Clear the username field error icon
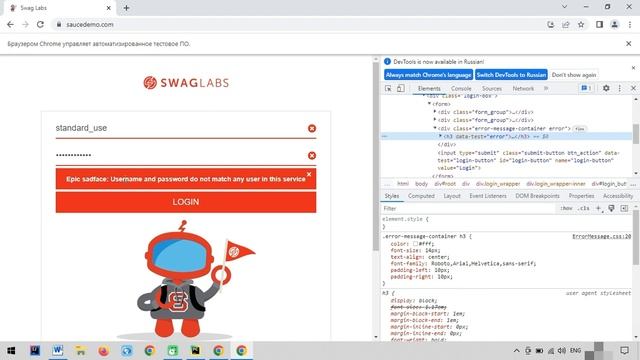 [x=312, y=129]
